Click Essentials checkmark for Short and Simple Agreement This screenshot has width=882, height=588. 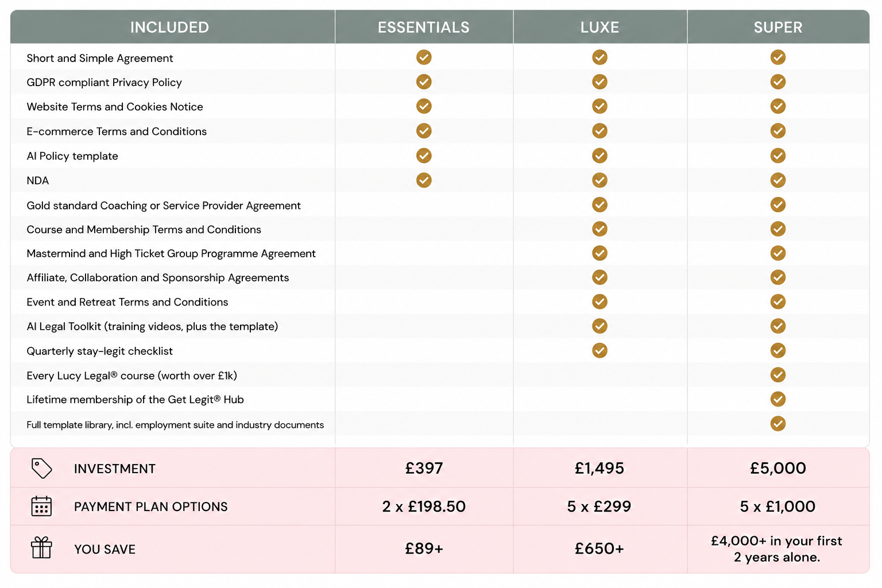[x=424, y=57]
